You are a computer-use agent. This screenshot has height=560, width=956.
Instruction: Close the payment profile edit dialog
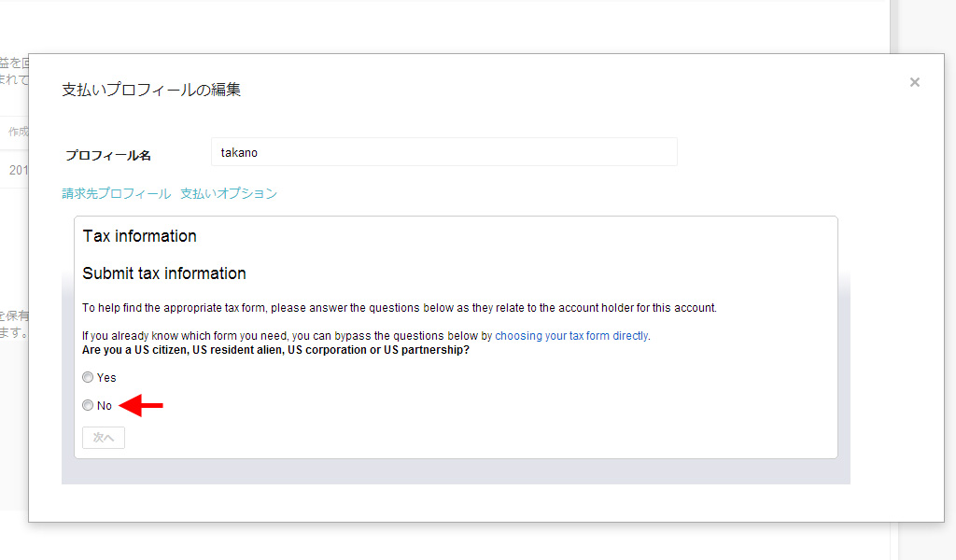point(915,82)
